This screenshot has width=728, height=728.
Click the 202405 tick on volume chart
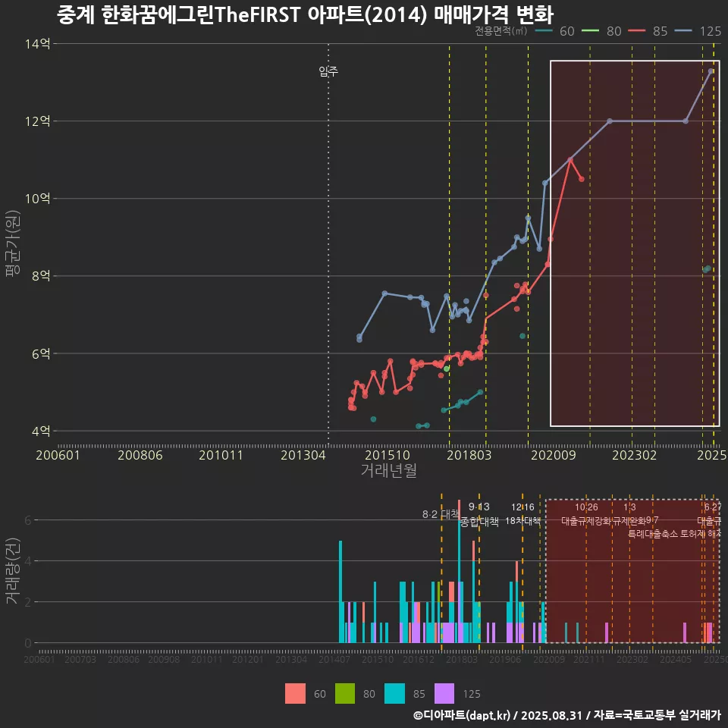click(676, 659)
